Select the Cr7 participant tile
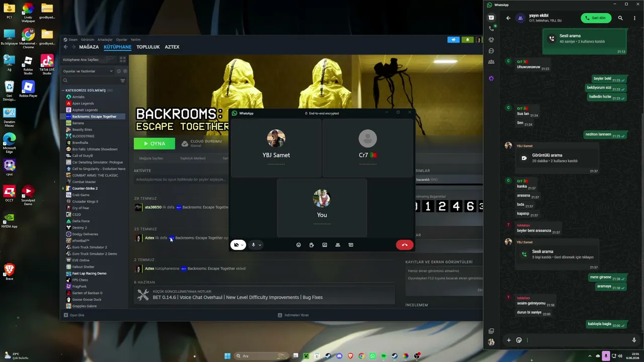Image resolution: width=644 pixels, height=362 pixels. coord(368,148)
